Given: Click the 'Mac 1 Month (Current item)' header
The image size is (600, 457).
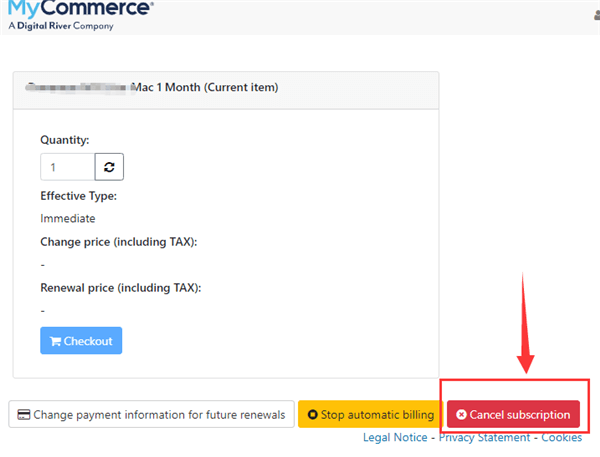Looking at the screenshot, I should [x=206, y=87].
